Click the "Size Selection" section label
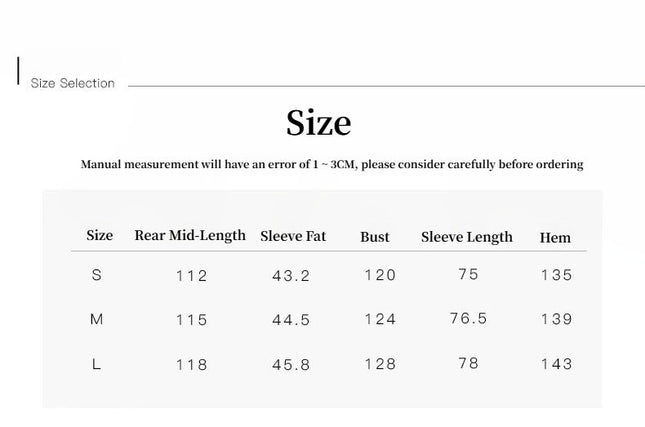This screenshot has height=427, width=645. tap(73, 83)
